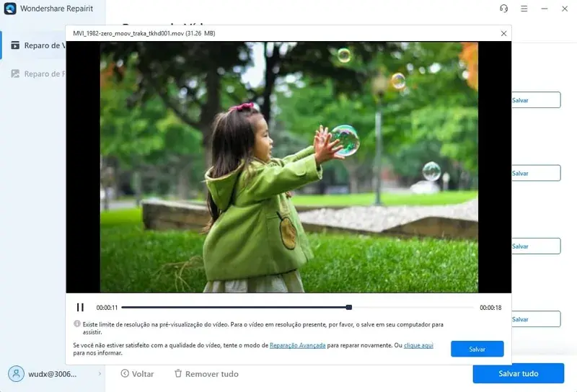Click the Voltar back arrow icon
577x392 pixels.
[125, 373]
